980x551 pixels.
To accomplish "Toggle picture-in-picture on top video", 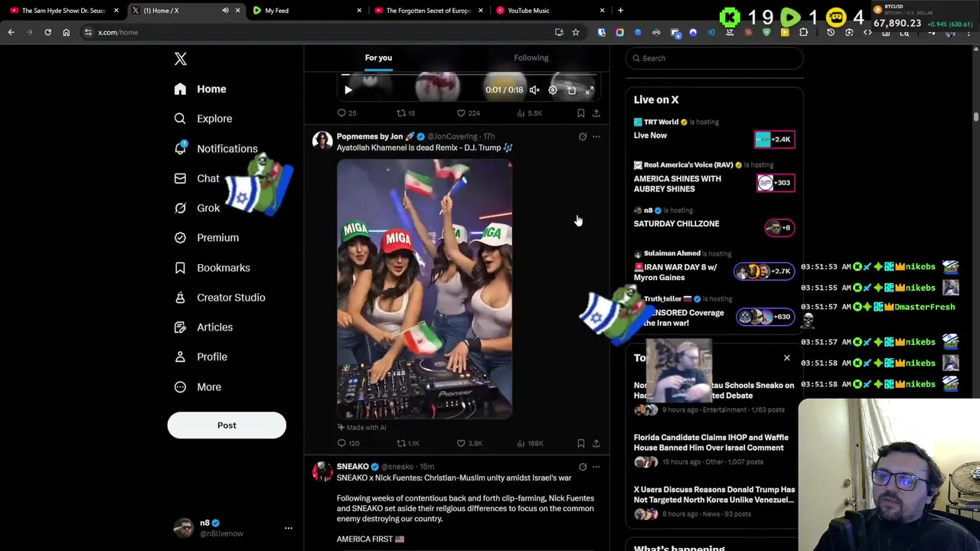I will (571, 90).
